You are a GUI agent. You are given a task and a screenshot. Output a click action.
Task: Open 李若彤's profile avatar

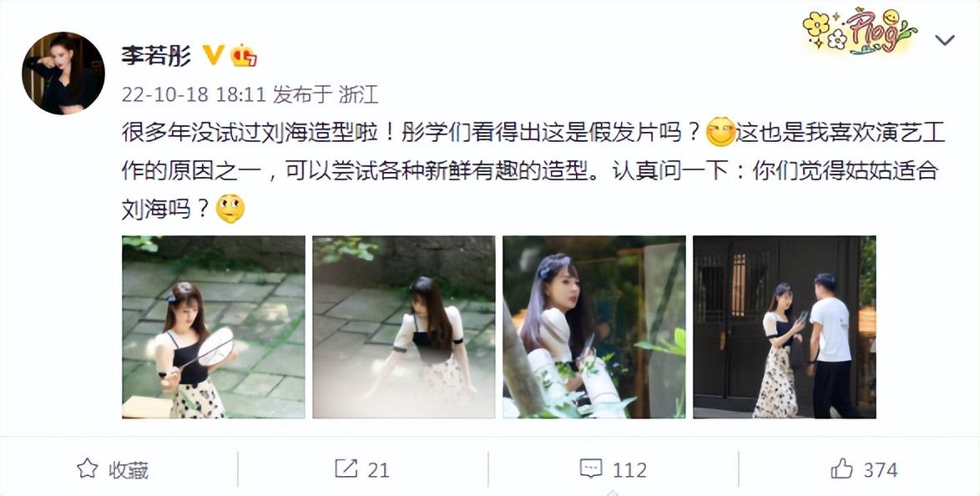pos(63,73)
